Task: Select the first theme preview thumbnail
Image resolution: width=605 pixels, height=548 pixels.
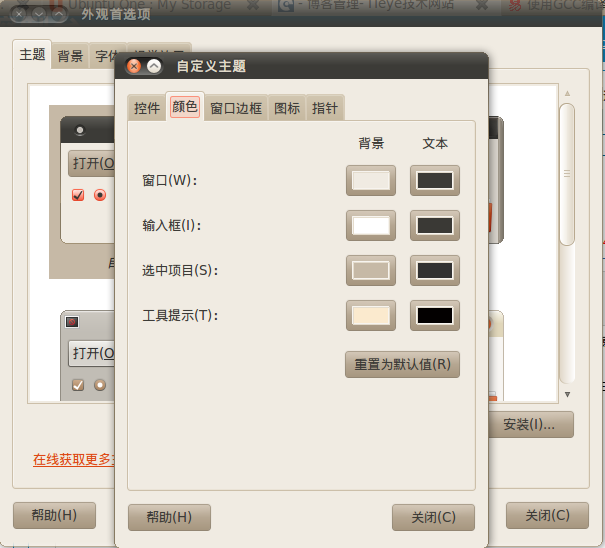Action: [x=82, y=192]
